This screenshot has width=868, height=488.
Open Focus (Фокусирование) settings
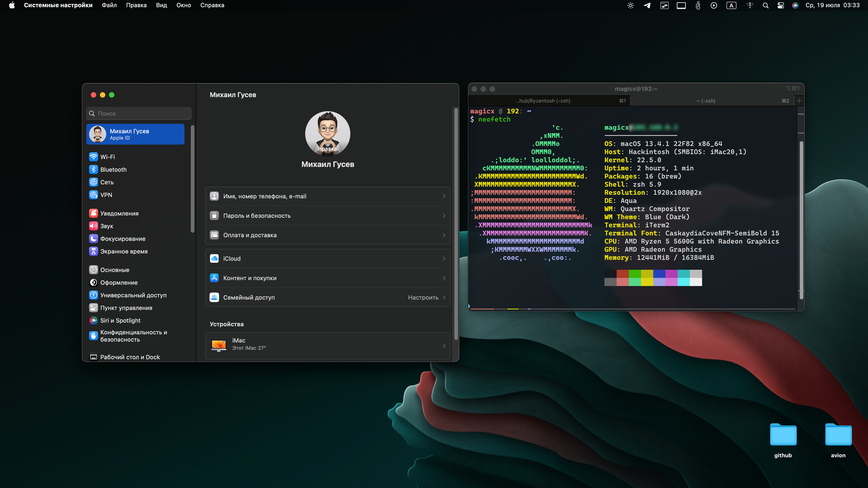(123, 238)
